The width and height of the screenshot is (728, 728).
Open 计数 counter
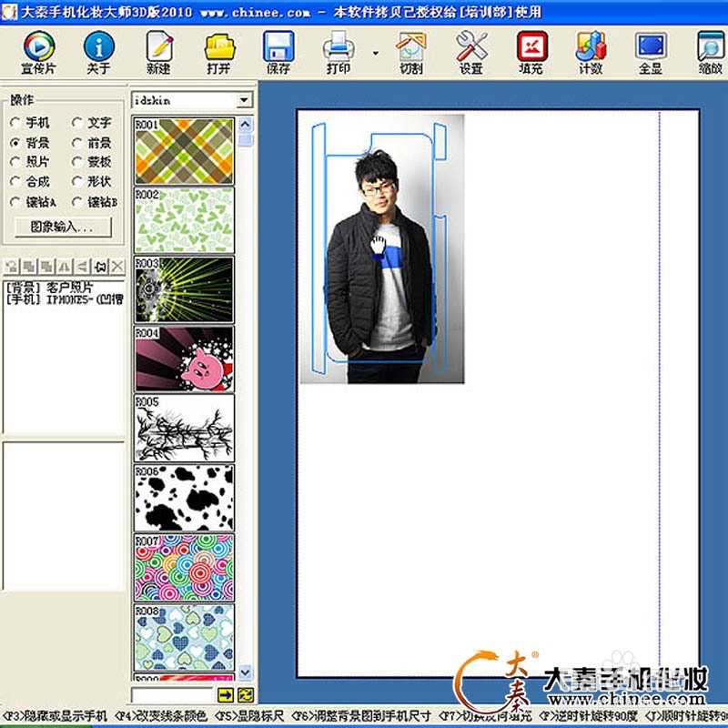tap(591, 53)
